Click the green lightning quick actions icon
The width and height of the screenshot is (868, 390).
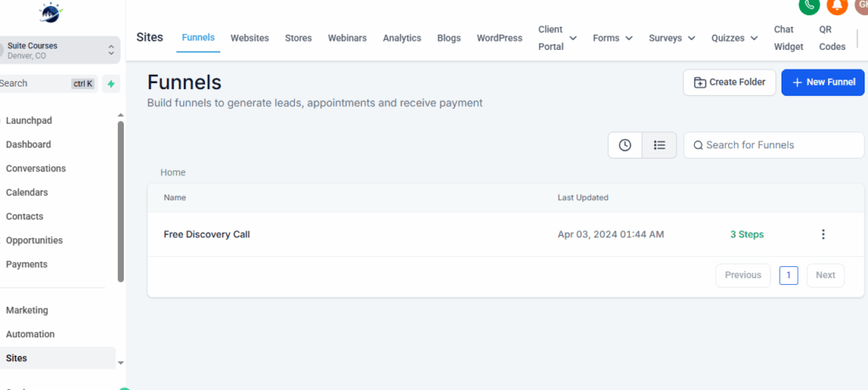(x=111, y=84)
